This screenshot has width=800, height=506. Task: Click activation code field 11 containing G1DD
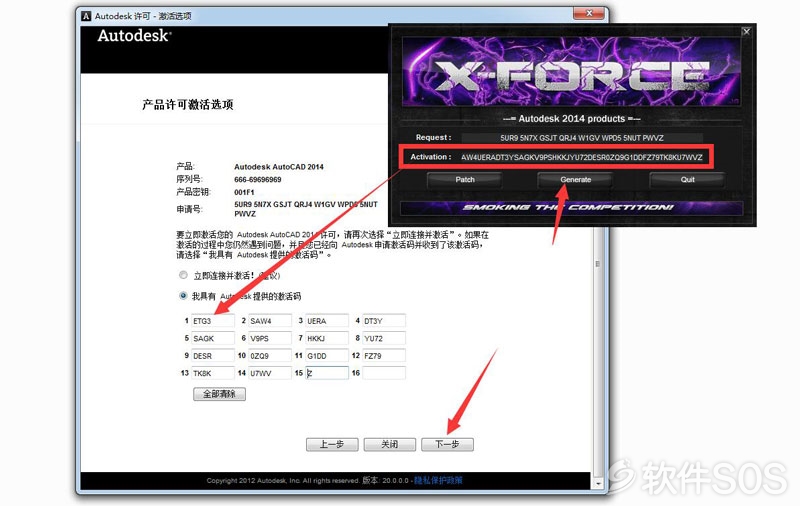327,356
